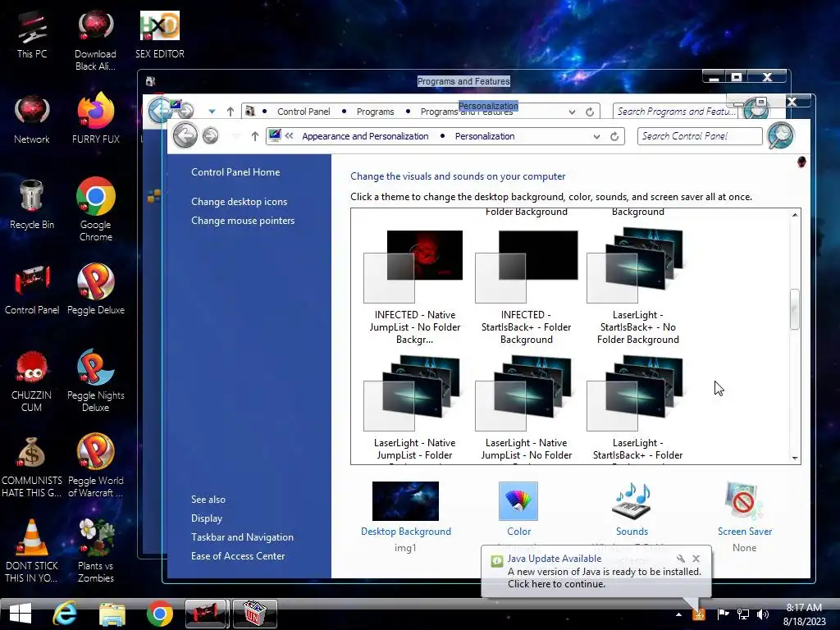
Task: Click the Personalization search magnifier icon
Action: coord(781,135)
